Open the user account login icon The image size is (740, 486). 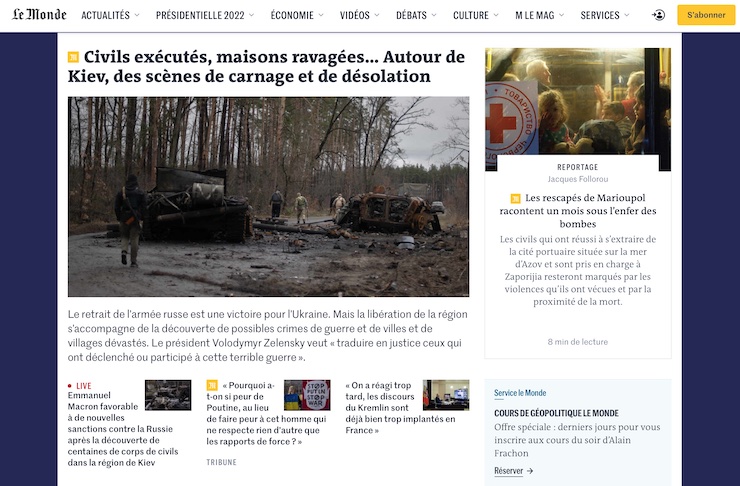(658, 15)
